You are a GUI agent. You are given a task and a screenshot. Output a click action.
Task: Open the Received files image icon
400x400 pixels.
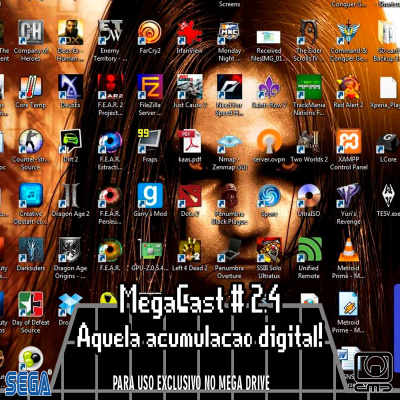269,37
